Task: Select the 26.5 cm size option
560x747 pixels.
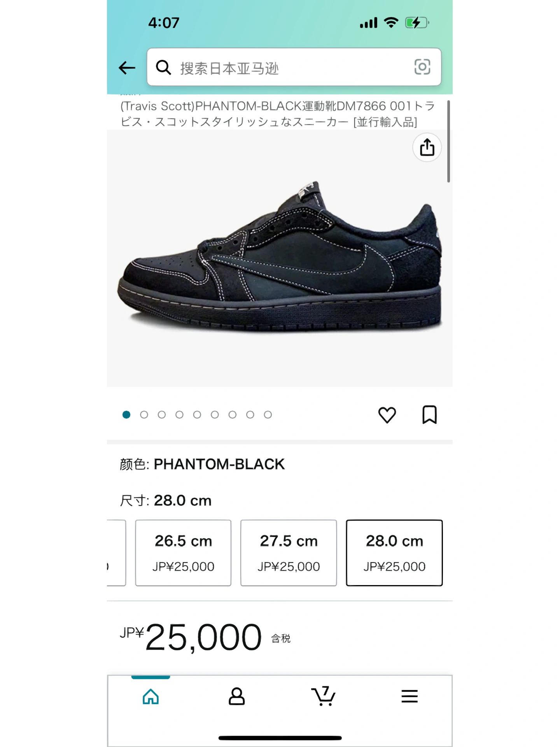Action: coord(183,552)
